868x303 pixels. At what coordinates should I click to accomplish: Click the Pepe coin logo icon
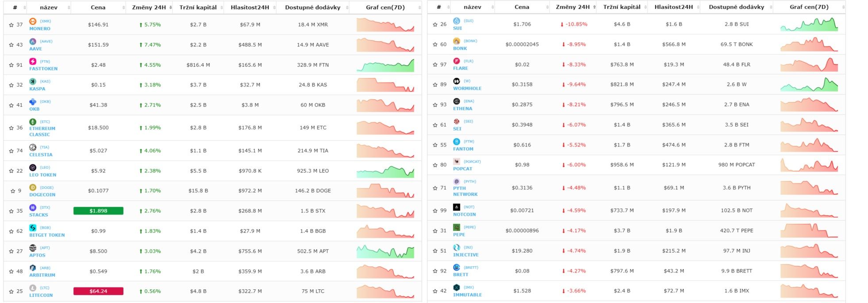(457, 227)
